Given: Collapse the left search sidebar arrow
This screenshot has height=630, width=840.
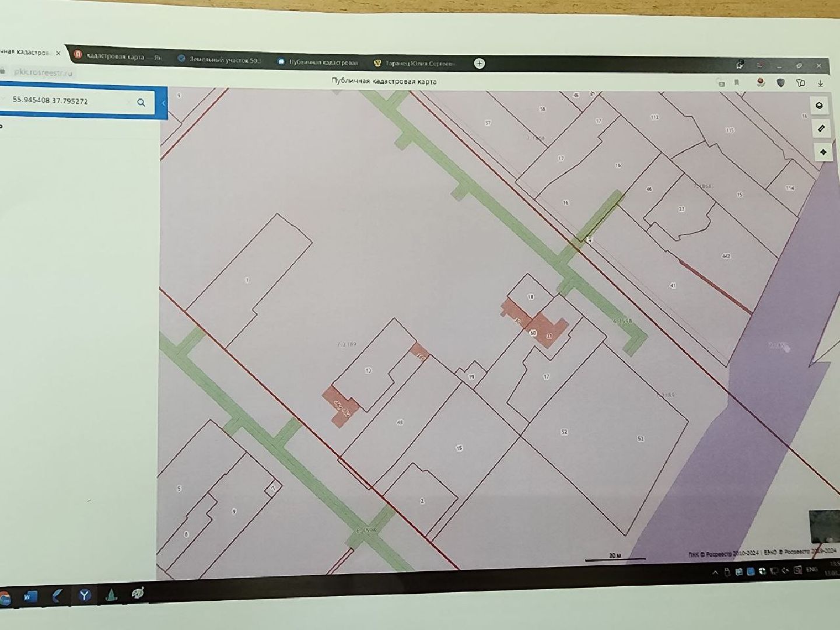Looking at the screenshot, I should [164, 103].
